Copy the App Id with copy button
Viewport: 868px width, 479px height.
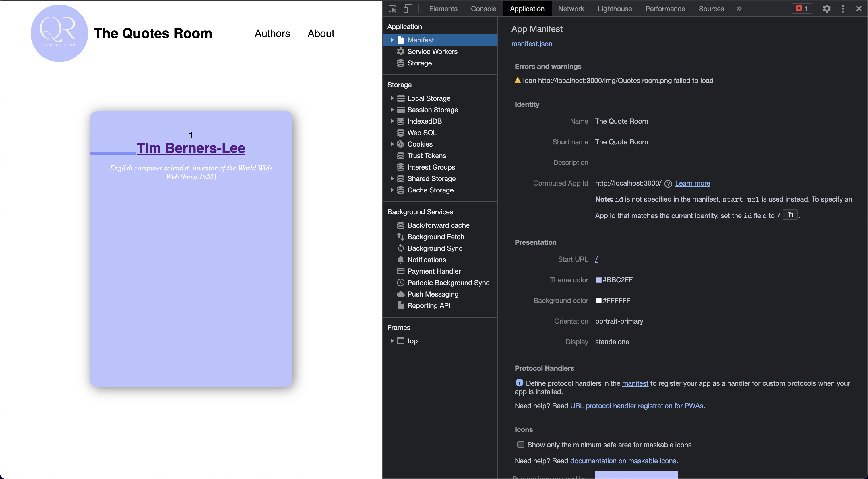(x=790, y=215)
